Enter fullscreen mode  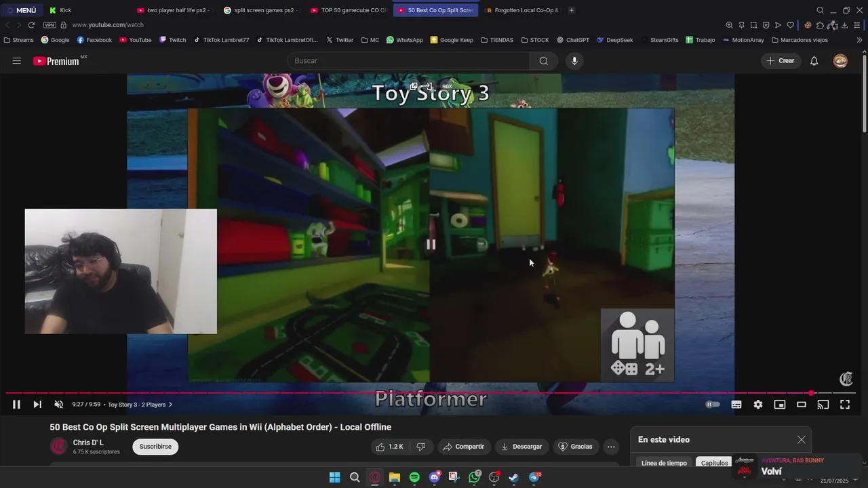click(845, 405)
